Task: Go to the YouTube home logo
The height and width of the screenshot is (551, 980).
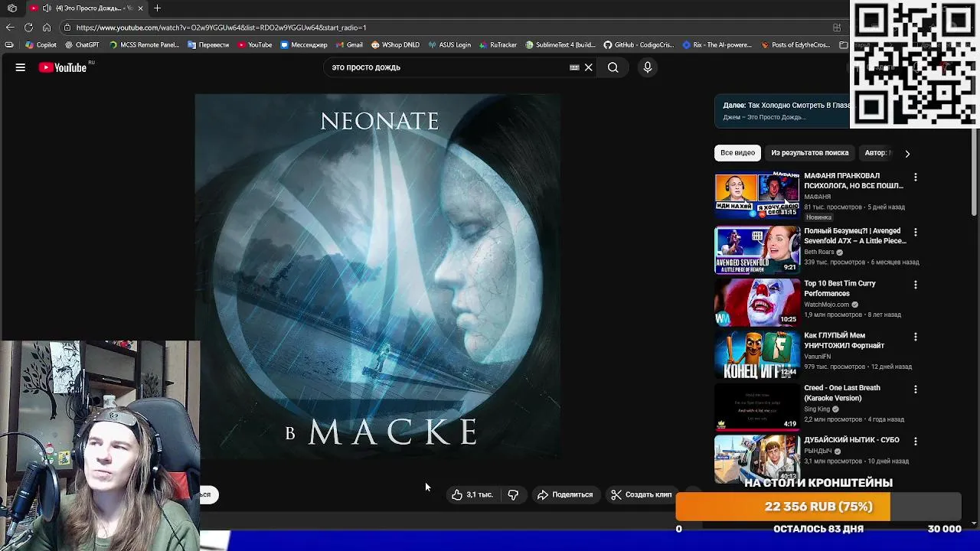Action: pos(63,67)
